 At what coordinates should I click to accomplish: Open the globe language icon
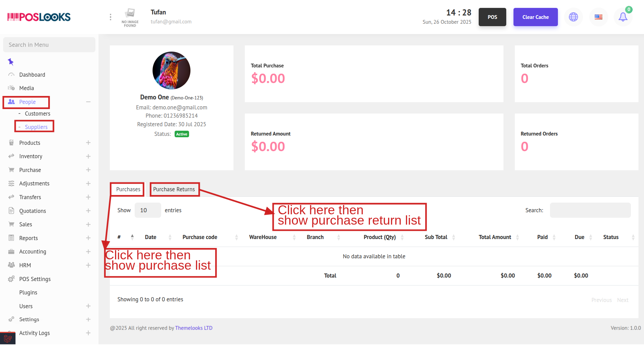click(573, 17)
